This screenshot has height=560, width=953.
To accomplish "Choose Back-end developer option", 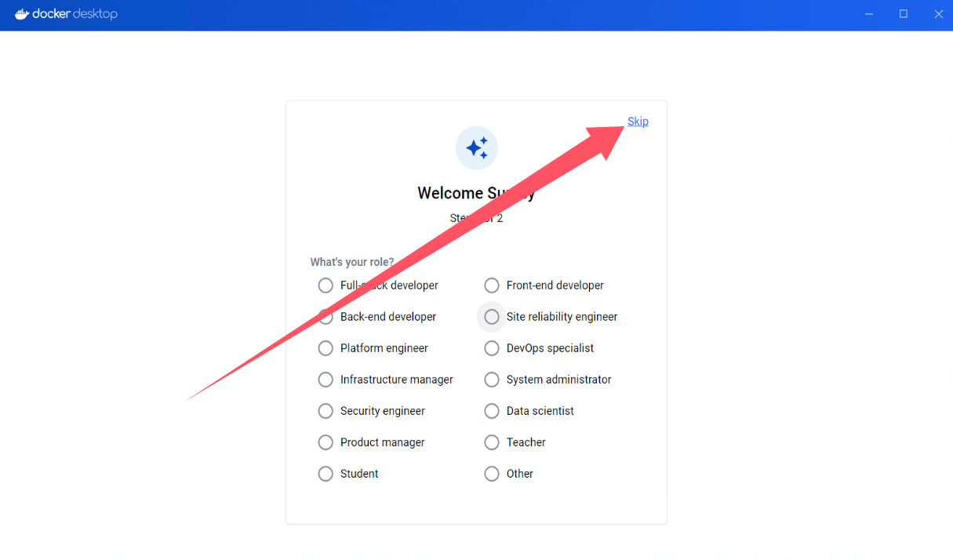I will pyautogui.click(x=326, y=317).
